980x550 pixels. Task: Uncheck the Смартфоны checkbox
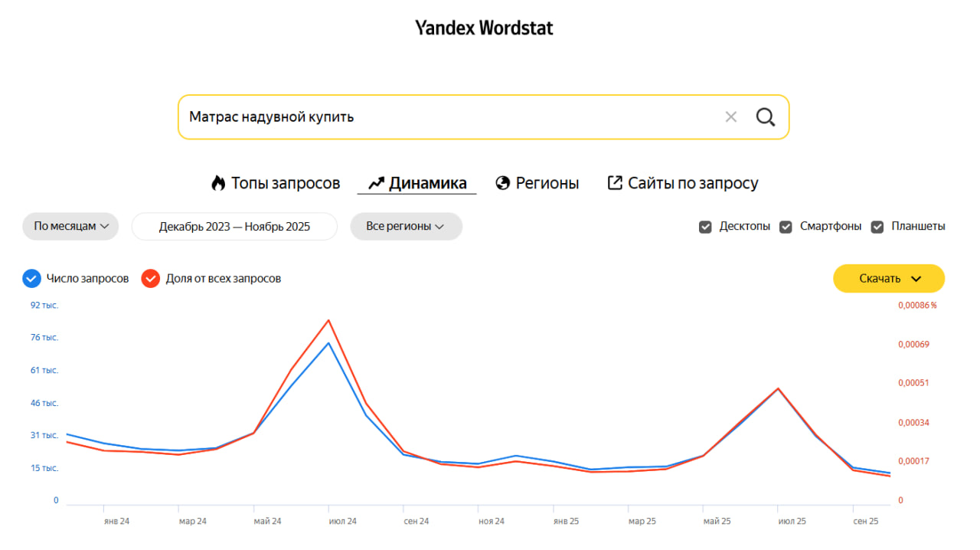pyautogui.click(x=786, y=227)
